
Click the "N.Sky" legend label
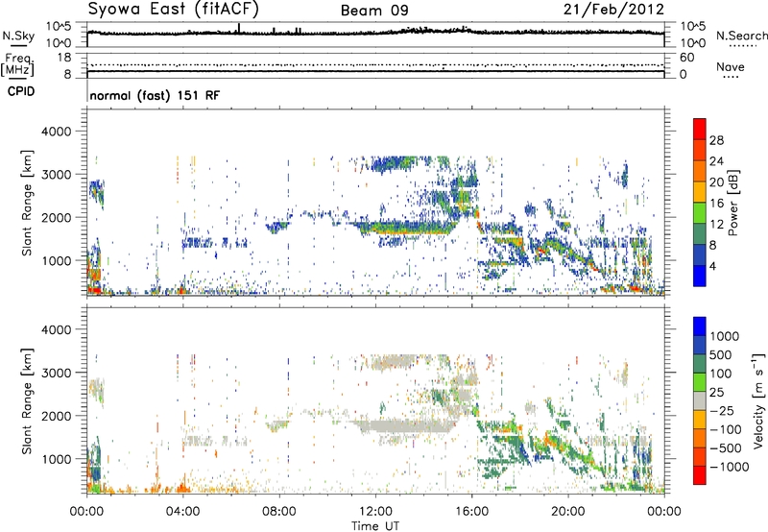coord(18,36)
